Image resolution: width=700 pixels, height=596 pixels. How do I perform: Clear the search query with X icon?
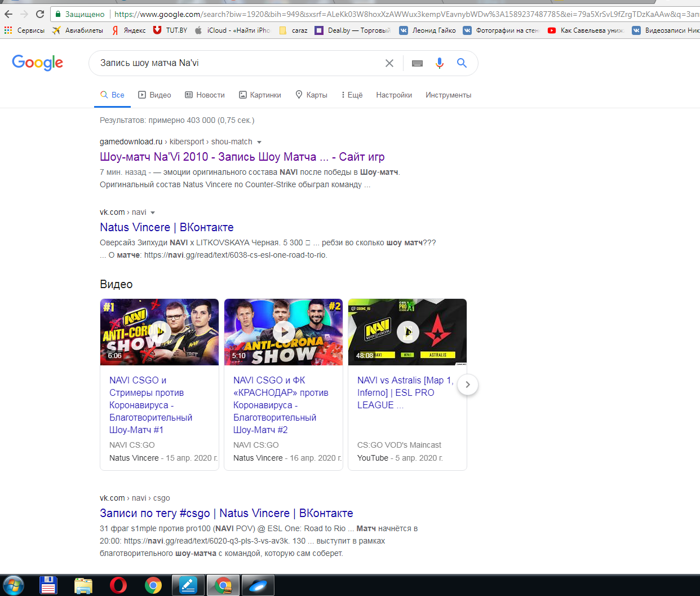[389, 63]
